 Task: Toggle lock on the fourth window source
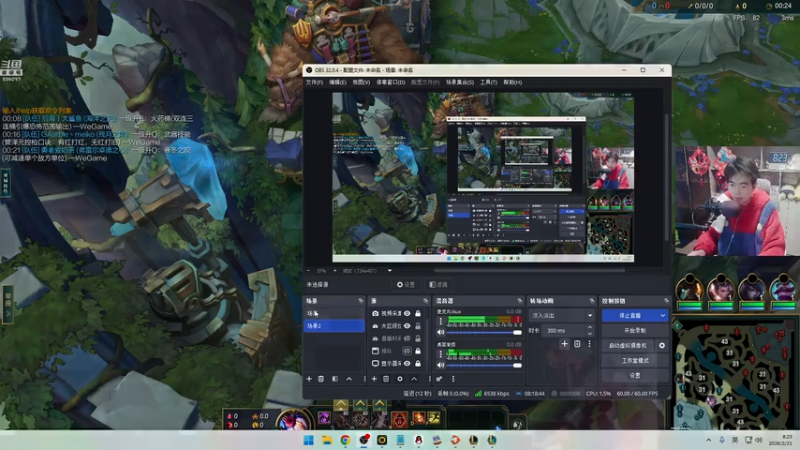[418, 351]
